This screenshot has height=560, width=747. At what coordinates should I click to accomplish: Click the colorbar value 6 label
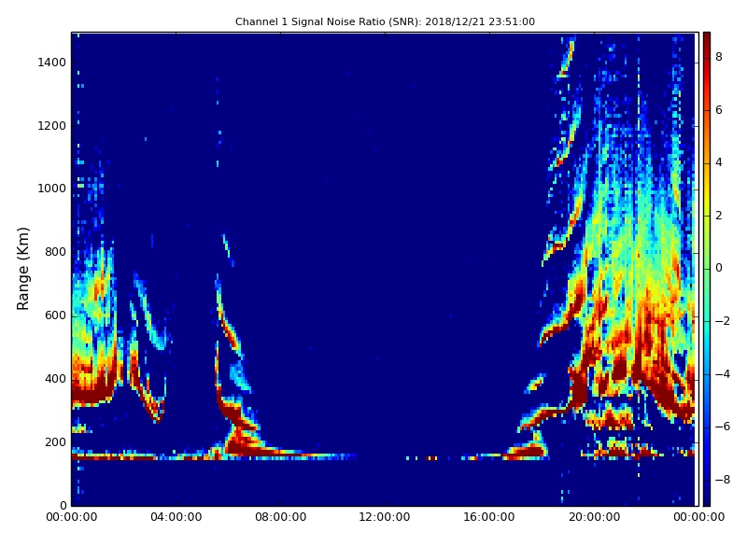click(x=719, y=110)
